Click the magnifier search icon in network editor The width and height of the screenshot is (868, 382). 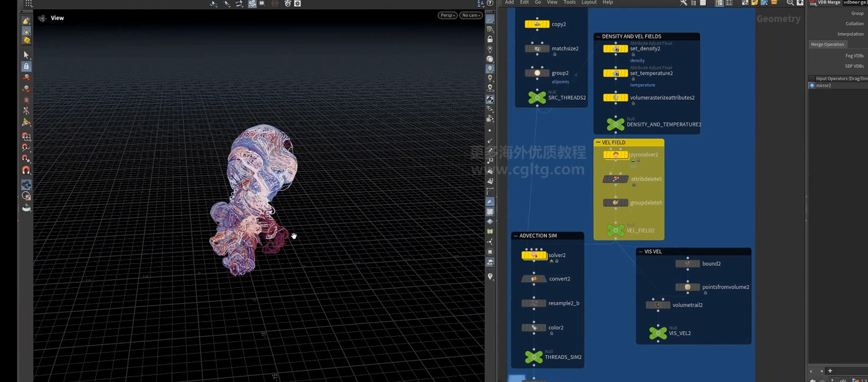tap(790, 3)
